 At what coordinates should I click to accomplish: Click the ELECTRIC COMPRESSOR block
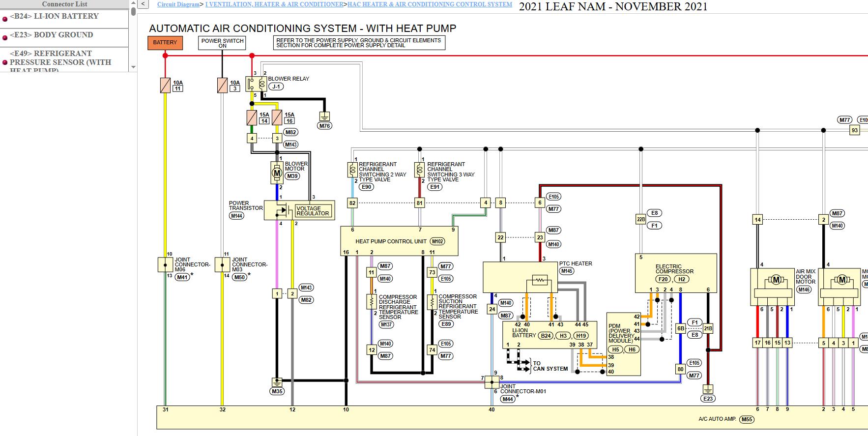[x=676, y=273]
